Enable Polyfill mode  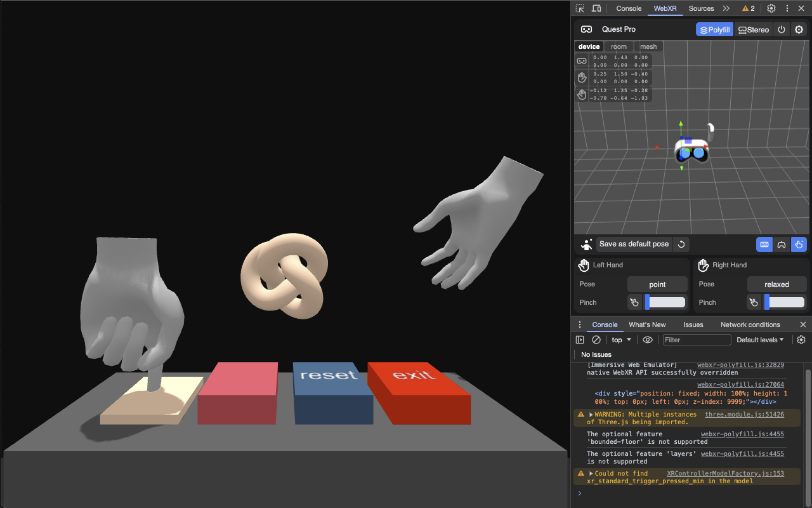714,29
